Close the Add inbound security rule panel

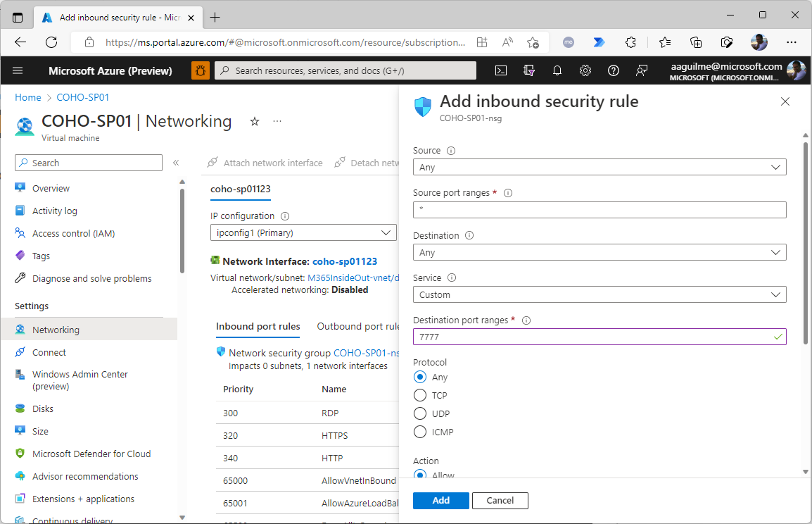[x=785, y=101]
